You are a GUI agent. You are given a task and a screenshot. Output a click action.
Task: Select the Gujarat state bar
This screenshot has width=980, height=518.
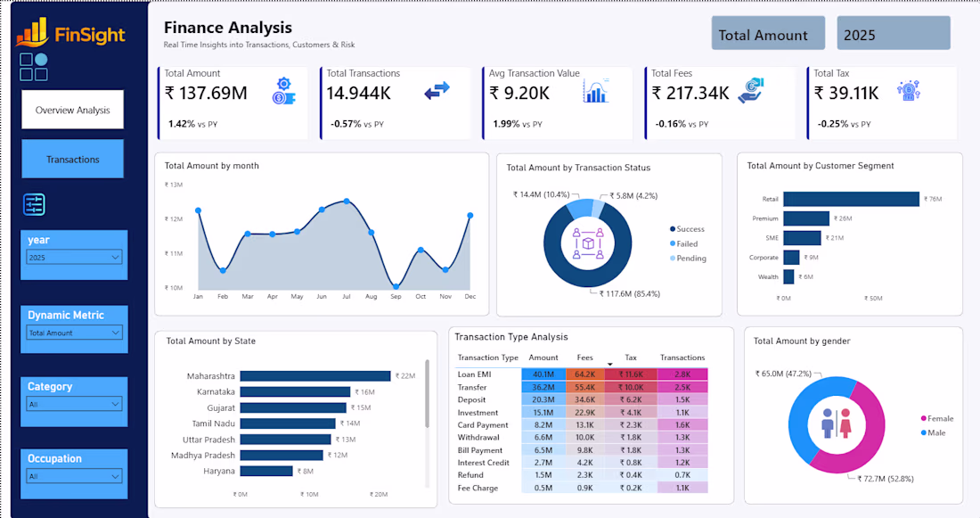pos(293,408)
